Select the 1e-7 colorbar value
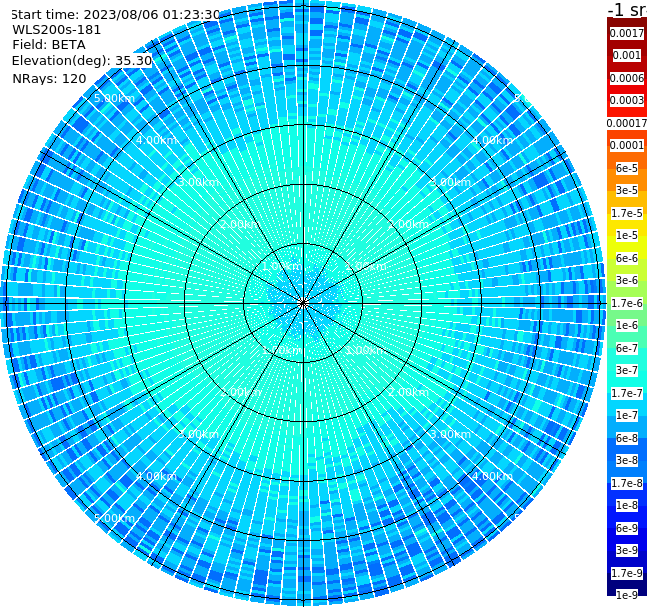 [627, 415]
